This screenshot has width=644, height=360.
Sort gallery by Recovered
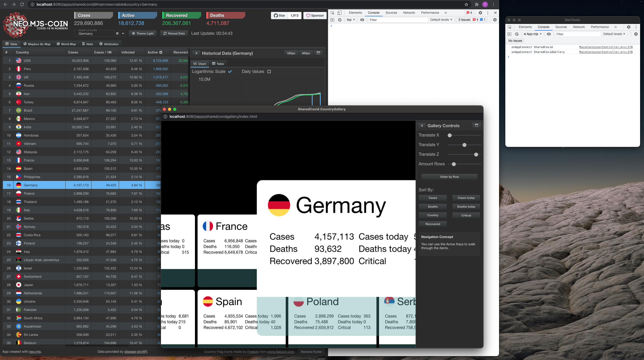[x=433, y=224]
